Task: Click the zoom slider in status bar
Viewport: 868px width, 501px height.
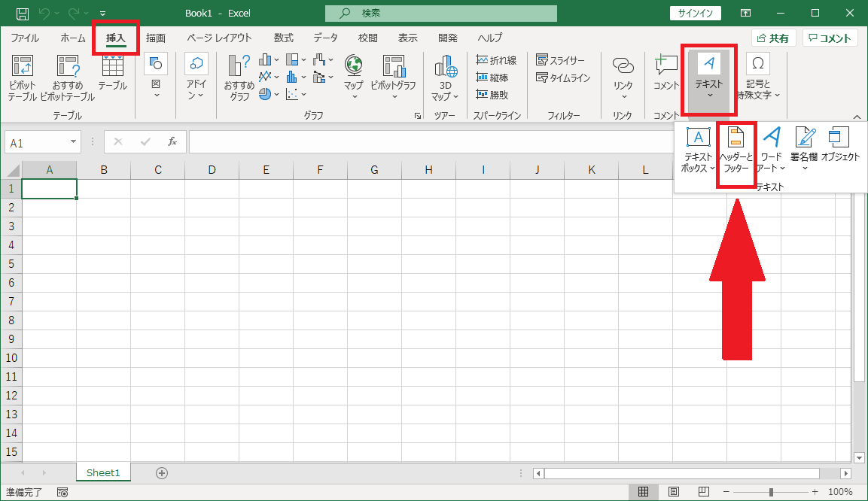Action: (771, 492)
